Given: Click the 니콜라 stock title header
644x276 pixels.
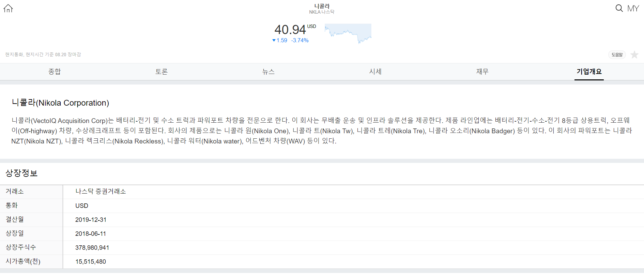Looking at the screenshot, I should tap(322, 6).
